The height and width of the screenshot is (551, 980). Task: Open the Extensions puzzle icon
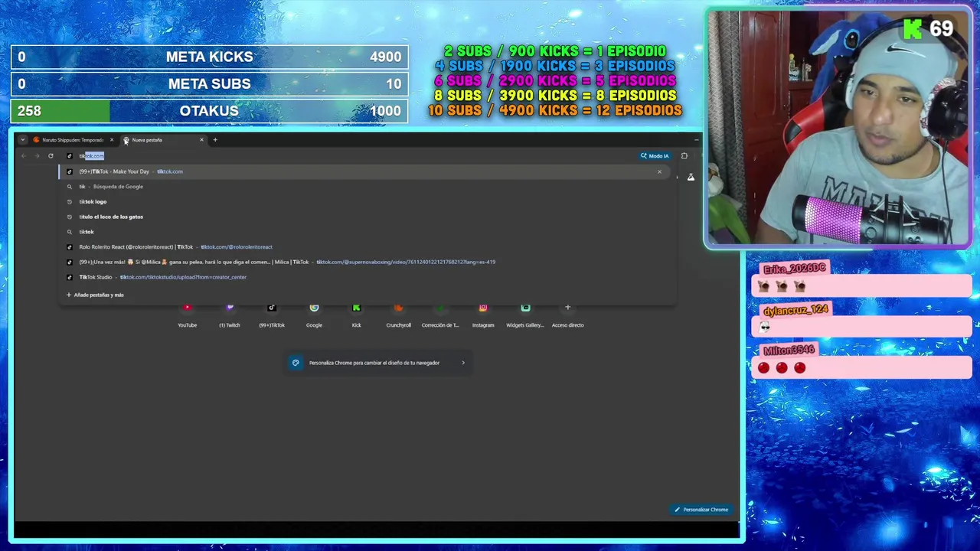pyautogui.click(x=684, y=156)
